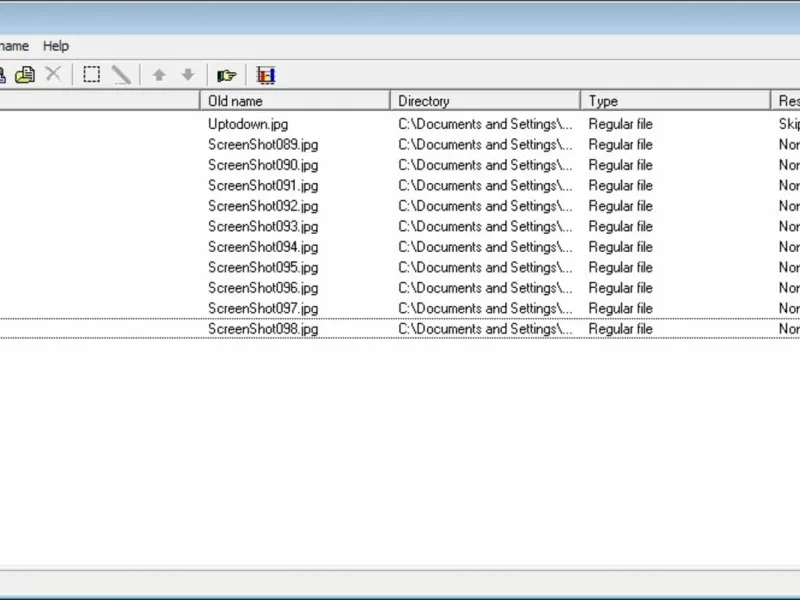Click the add folder documents icon
Image resolution: width=800 pixels, height=600 pixels.
pos(25,75)
